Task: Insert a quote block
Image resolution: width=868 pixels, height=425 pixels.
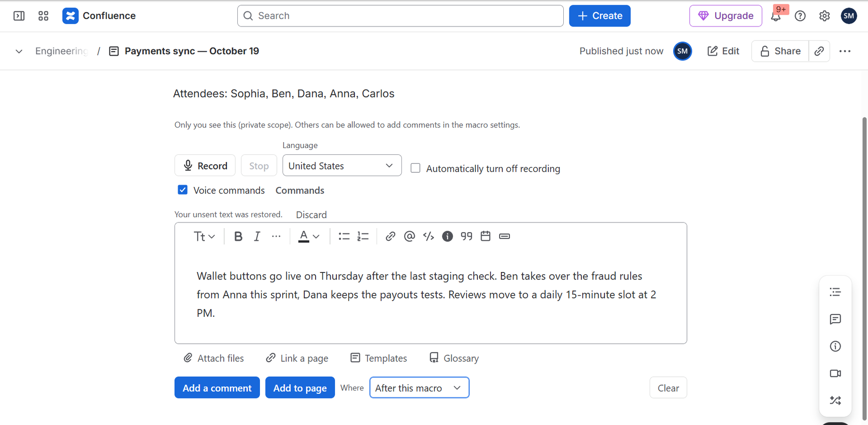Action: pyautogui.click(x=467, y=236)
